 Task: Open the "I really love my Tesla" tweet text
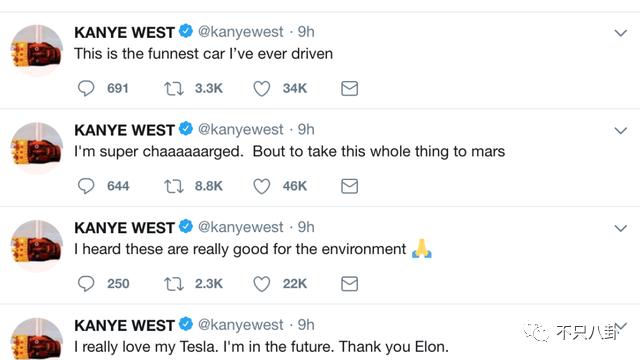coord(261,347)
